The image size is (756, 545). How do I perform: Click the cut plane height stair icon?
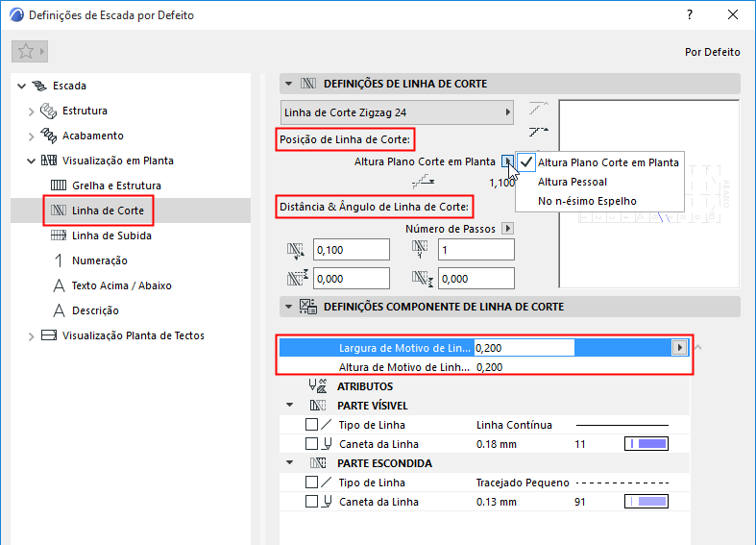coord(424,182)
